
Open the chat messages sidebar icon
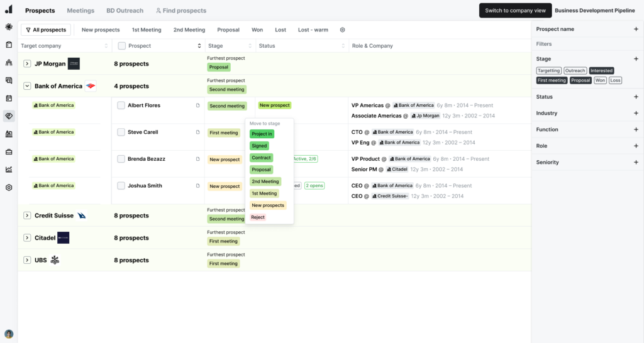pyautogui.click(x=9, y=80)
